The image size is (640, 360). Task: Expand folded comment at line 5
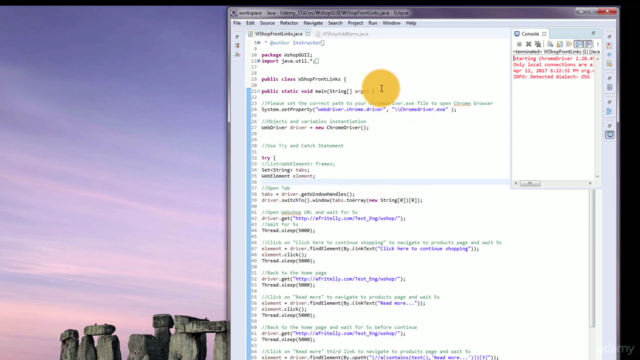click(258, 42)
